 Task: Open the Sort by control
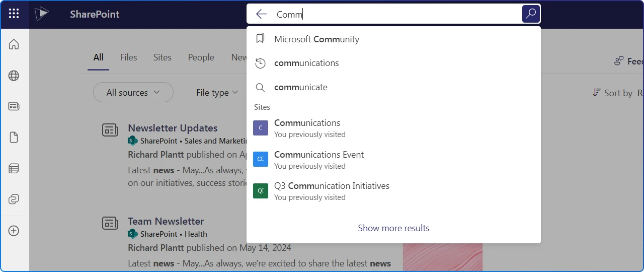[618, 93]
